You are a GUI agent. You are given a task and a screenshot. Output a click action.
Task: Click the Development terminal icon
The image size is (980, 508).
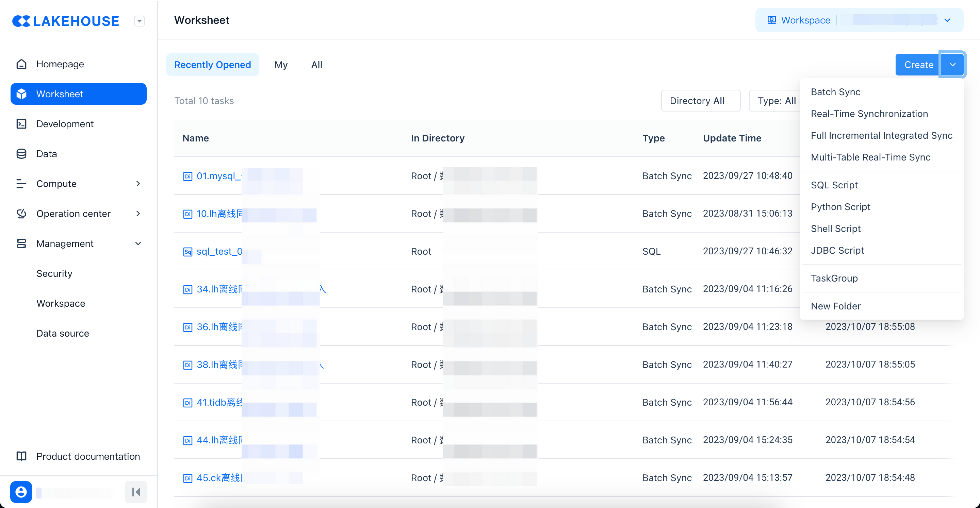[21, 124]
